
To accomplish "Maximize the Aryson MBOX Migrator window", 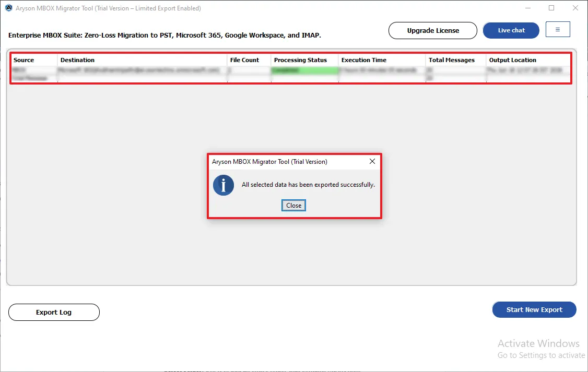I will (x=551, y=8).
